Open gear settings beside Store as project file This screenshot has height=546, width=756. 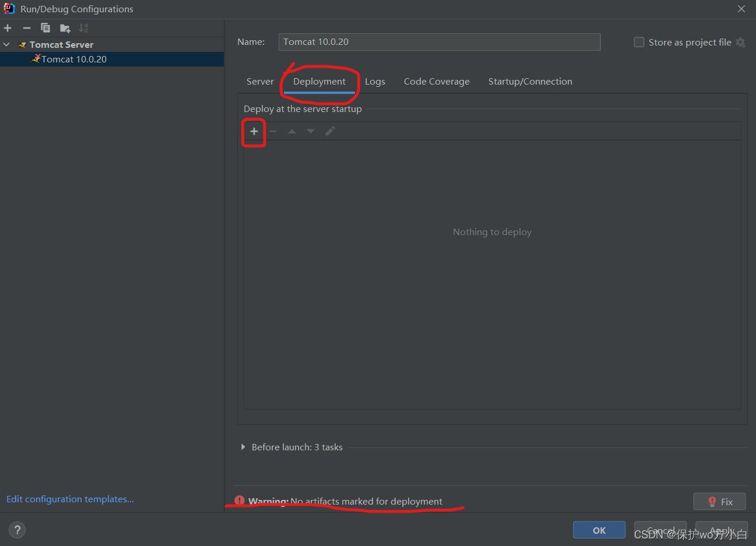click(x=741, y=42)
